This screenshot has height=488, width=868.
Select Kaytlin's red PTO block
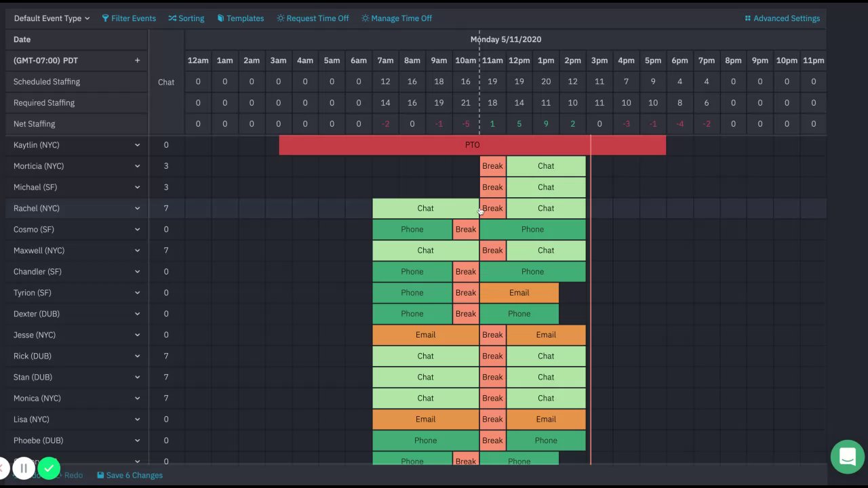click(472, 145)
